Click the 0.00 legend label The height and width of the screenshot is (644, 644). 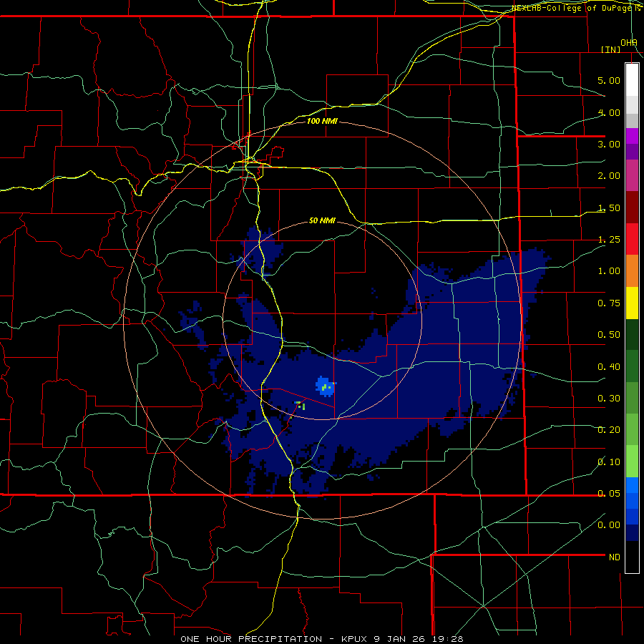click(x=609, y=525)
